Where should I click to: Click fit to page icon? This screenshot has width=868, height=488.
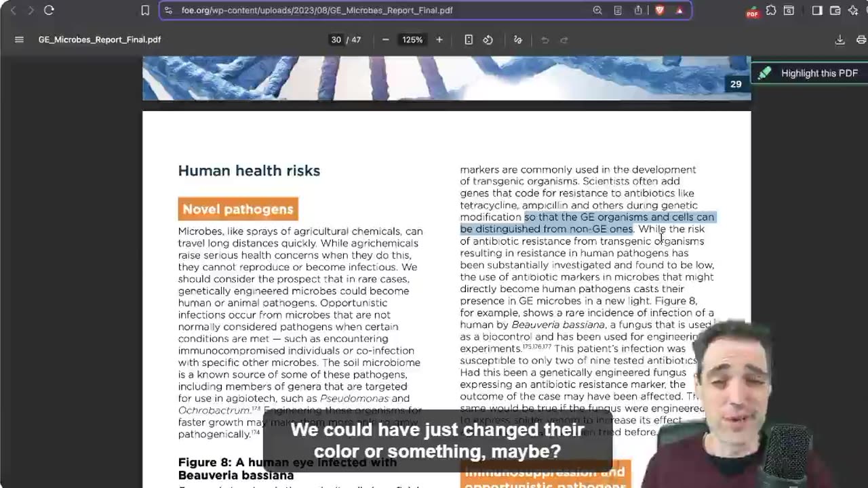pyautogui.click(x=469, y=40)
